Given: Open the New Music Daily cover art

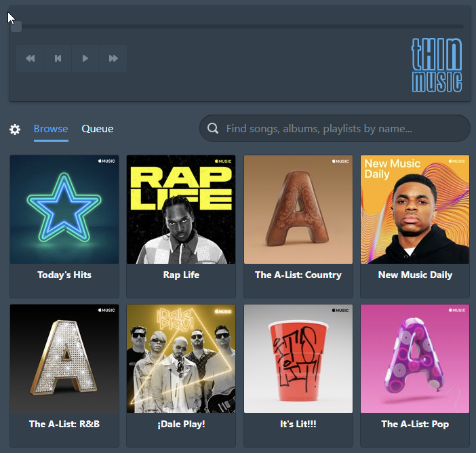Looking at the screenshot, I should pos(415,210).
